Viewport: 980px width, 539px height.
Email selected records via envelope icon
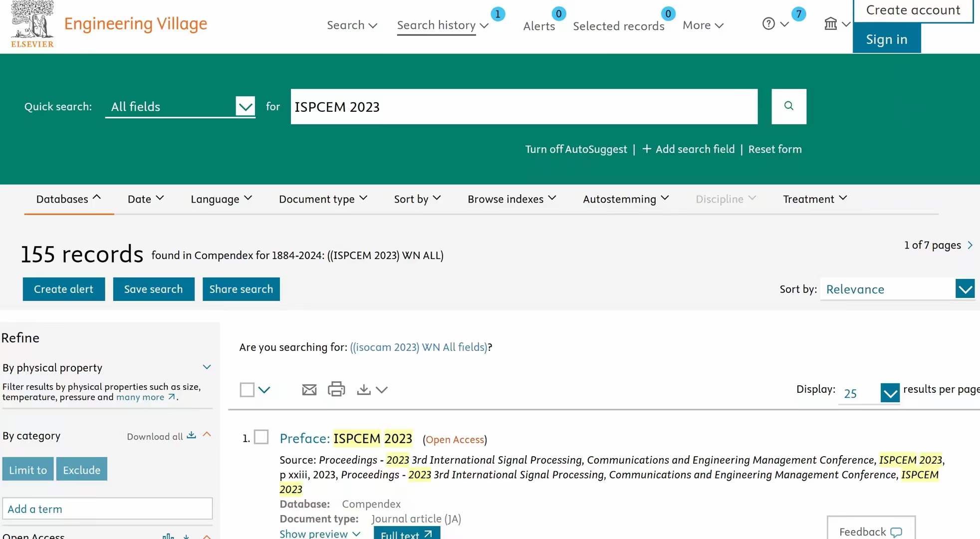coord(309,390)
